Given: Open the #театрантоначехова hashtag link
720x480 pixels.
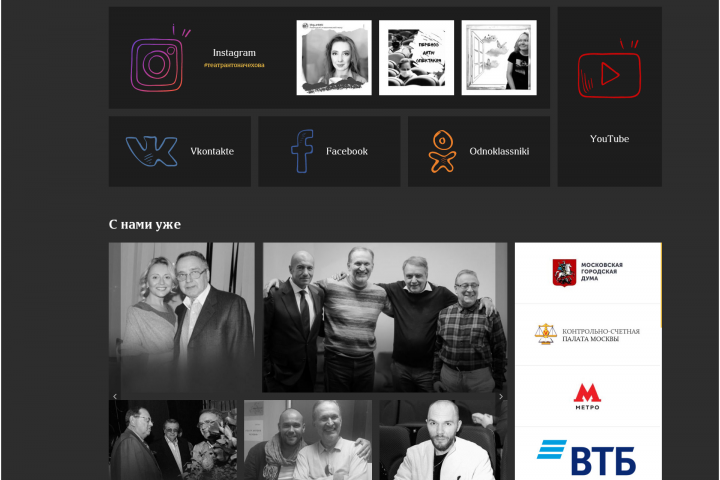Looking at the screenshot, I should pos(234,65).
